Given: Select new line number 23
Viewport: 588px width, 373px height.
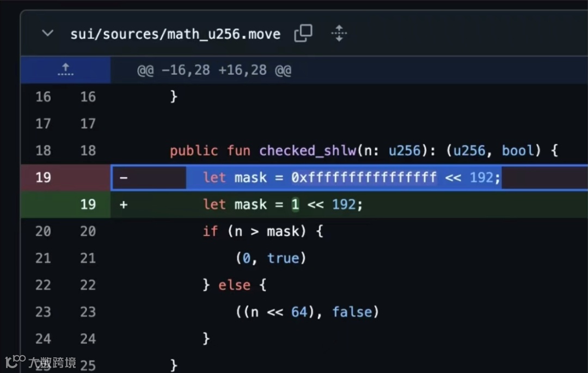Looking at the screenshot, I should pyautogui.click(x=88, y=312).
